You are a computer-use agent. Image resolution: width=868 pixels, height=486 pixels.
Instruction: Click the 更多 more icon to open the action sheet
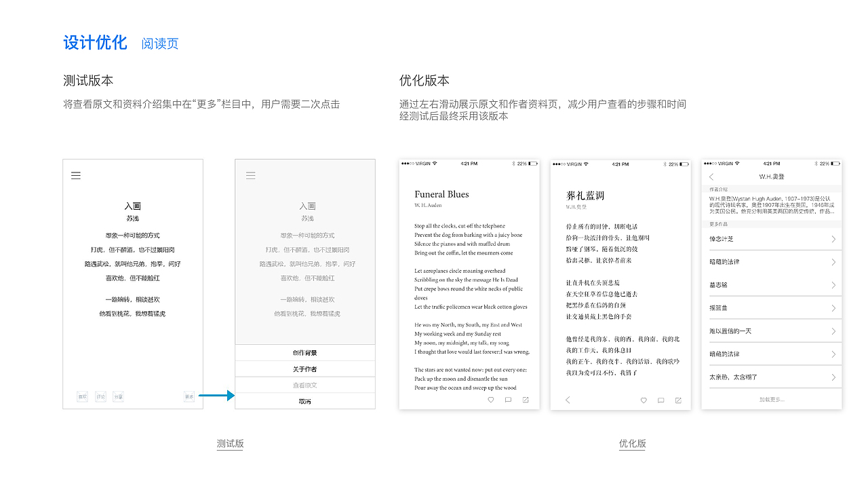(x=189, y=396)
